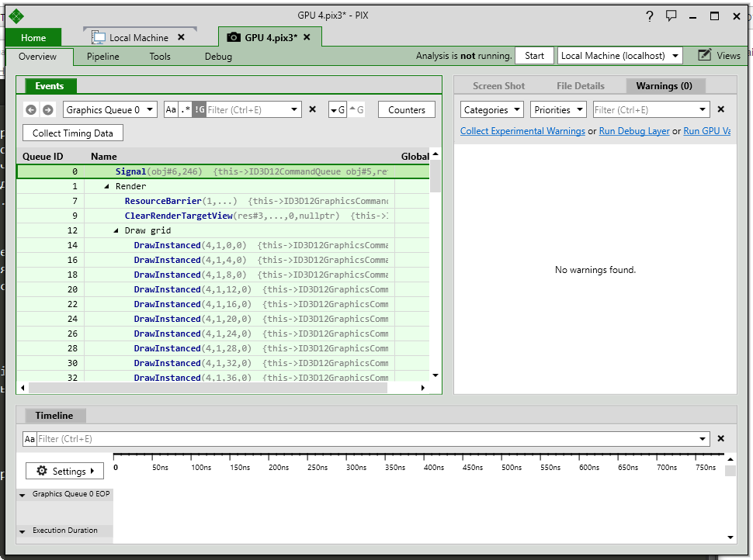The image size is (753, 560).
Task: Switch to the Home tab
Action: pos(33,37)
